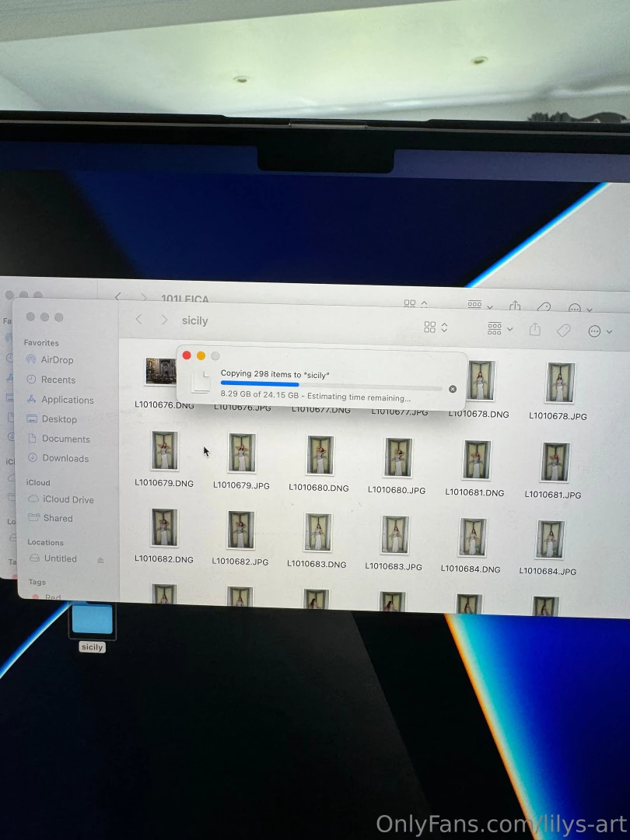Go to Downloads in the sidebar
This screenshot has height=840, width=630.
pyautogui.click(x=65, y=458)
